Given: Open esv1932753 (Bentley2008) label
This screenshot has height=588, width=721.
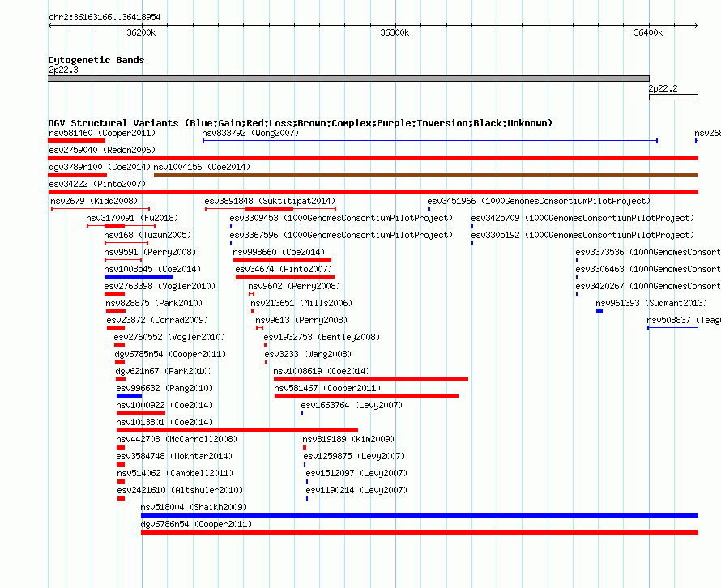Looking at the screenshot, I should tap(322, 338).
